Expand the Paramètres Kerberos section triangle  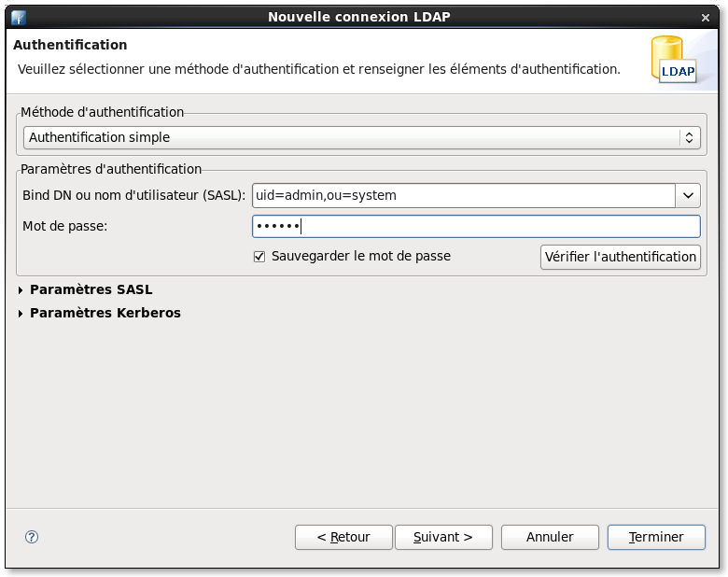[x=21, y=314]
